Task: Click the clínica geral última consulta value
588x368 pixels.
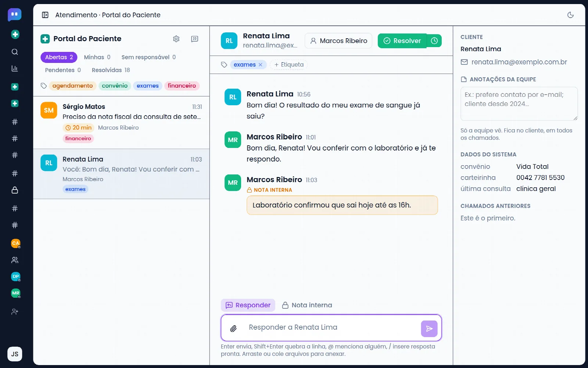Action: [x=536, y=189]
